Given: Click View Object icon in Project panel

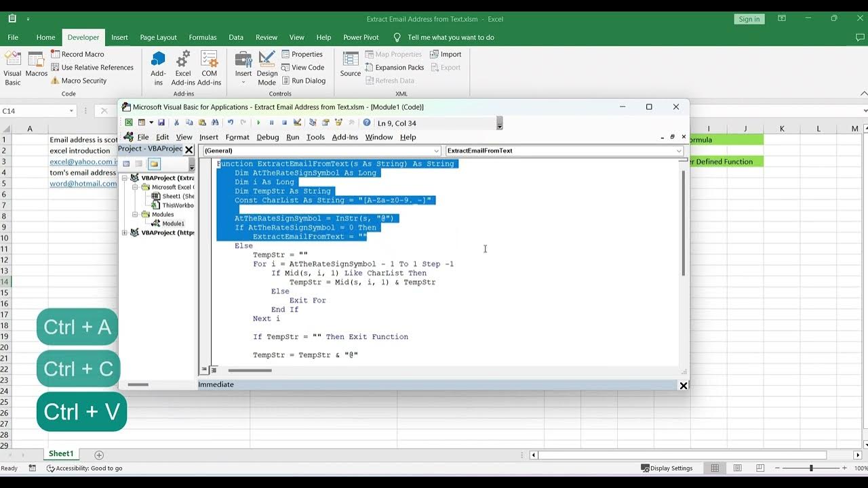Looking at the screenshot, I should point(139,164).
